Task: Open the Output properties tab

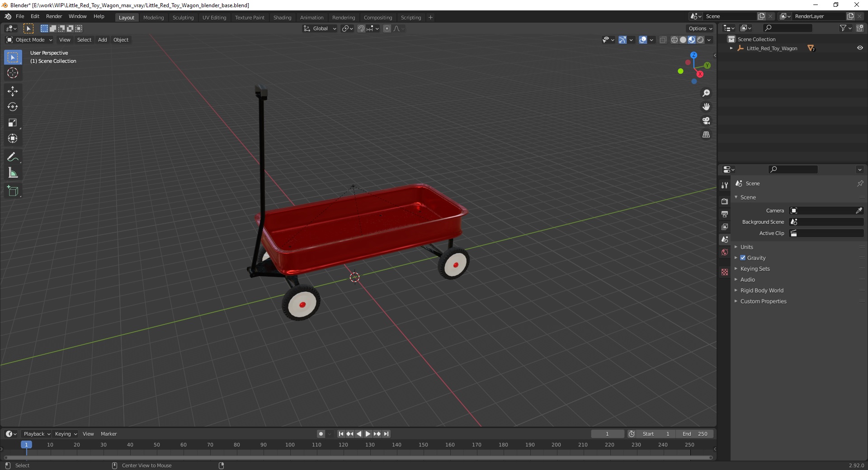Action: pos(725,214)
